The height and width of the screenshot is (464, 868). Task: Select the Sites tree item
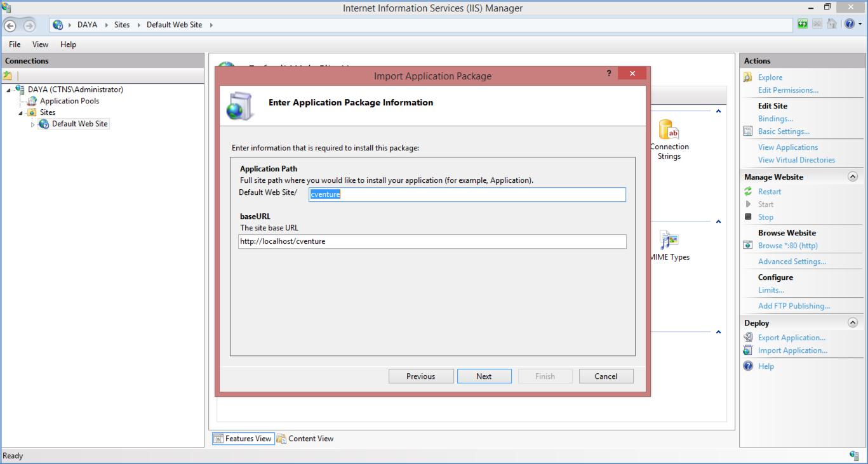click(x=48, y=112)
